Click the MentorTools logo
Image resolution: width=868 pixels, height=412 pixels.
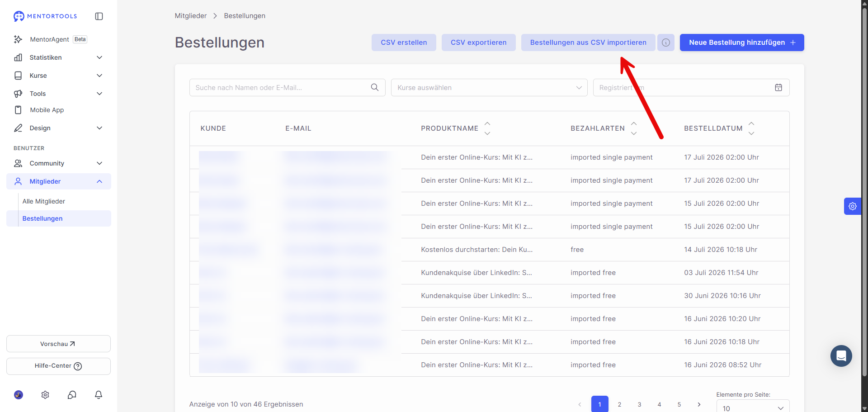pyautogui.click(x=45, y=16)
